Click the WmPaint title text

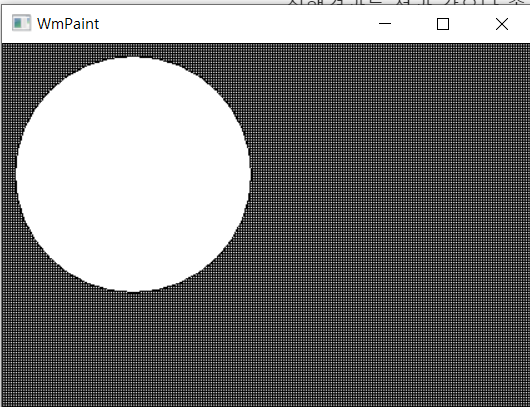pos(68,24)
